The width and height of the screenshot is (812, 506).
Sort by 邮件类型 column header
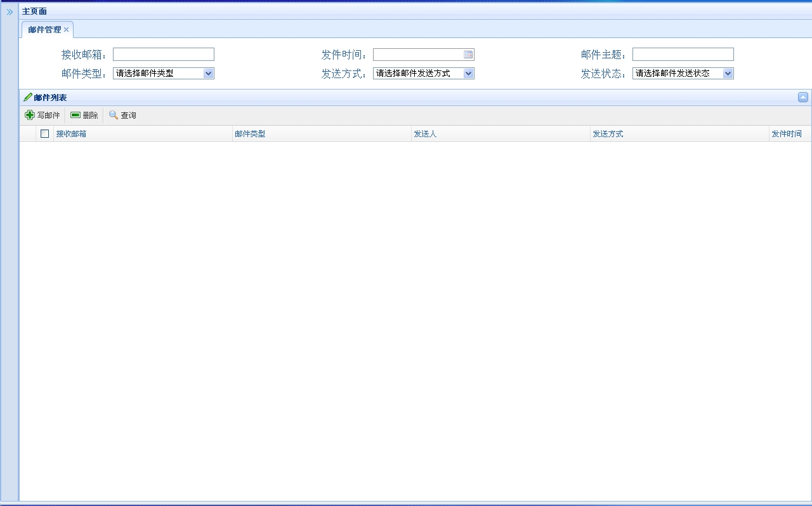(322, 133)
